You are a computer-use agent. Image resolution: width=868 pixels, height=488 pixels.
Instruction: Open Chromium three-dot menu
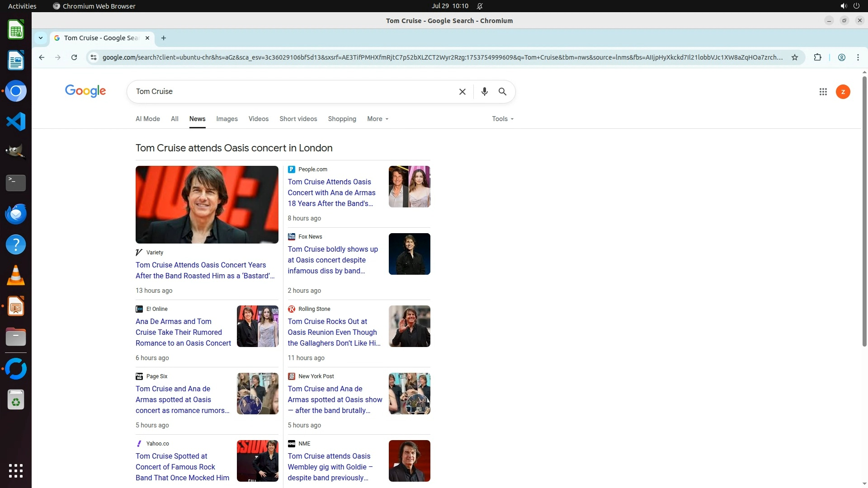coord(858,57)
